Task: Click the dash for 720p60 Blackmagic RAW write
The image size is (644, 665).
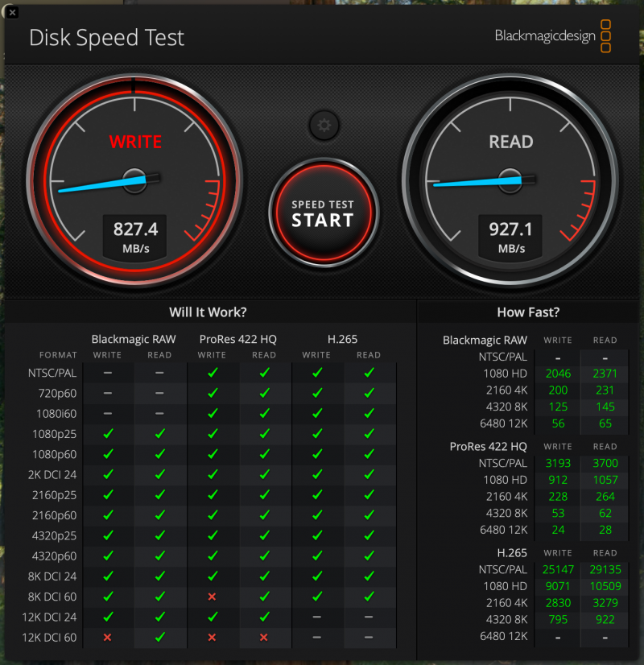Action: click(x=107, y=393)
